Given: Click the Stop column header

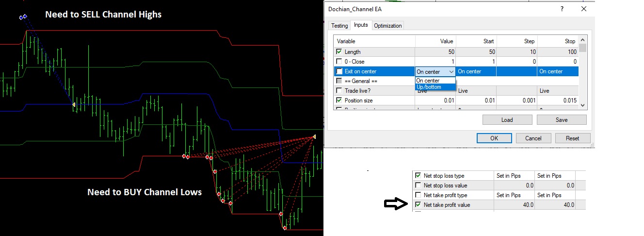Looking at the screenshot, I should coord(558,41).
